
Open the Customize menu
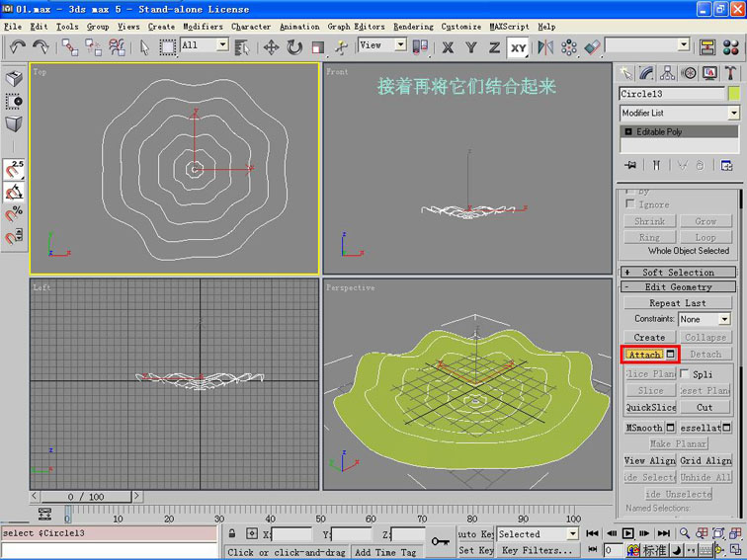tap(461, 27)
